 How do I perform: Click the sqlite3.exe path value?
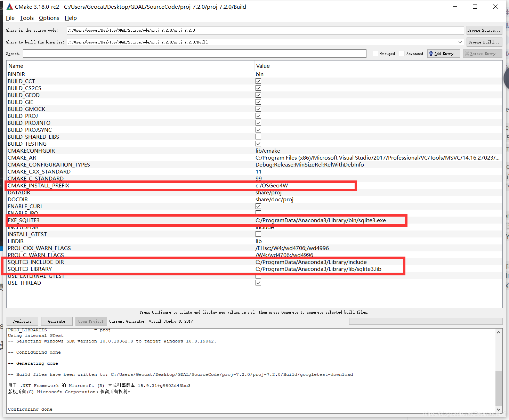(x=321, y=220)
